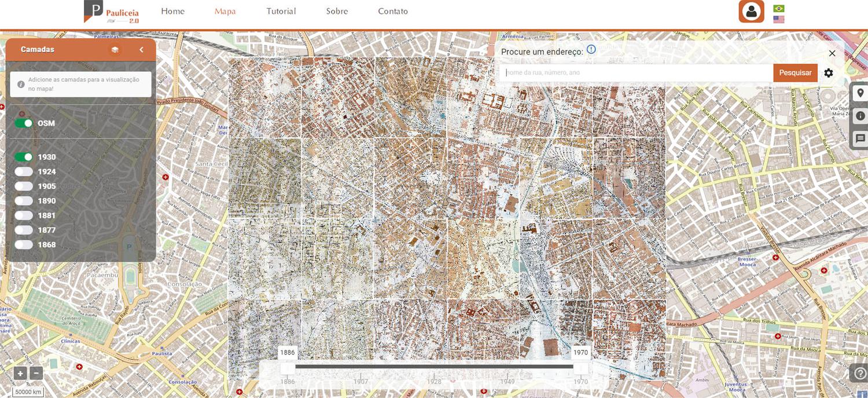Click the help question mark icon
Screen dimensions: 868x398
[x=859, y=373]
